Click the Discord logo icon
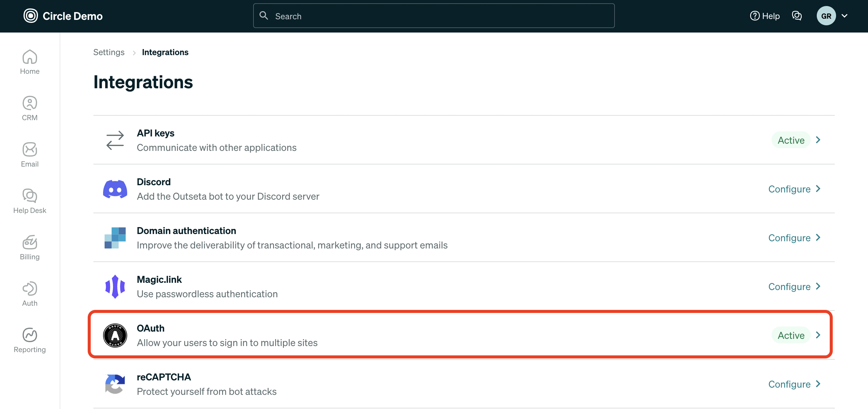868x409 pixels. coord(115,189)
